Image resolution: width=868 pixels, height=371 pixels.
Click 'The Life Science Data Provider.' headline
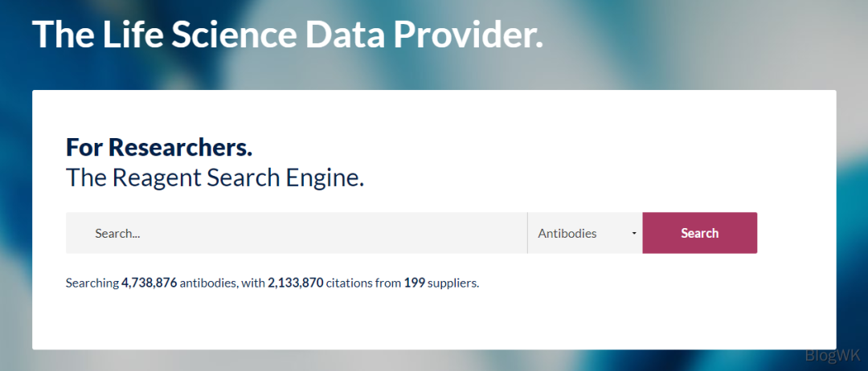[x=287, y=35]
